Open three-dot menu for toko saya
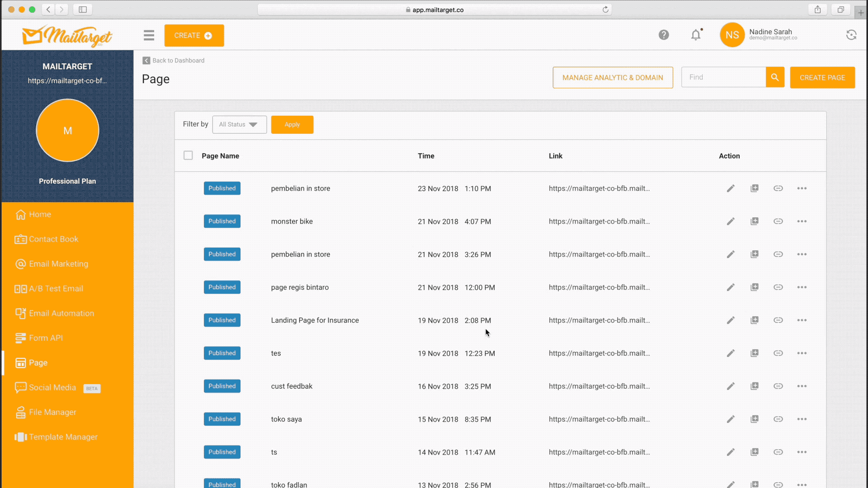The image size is (868, 488). tap(802, 419)
